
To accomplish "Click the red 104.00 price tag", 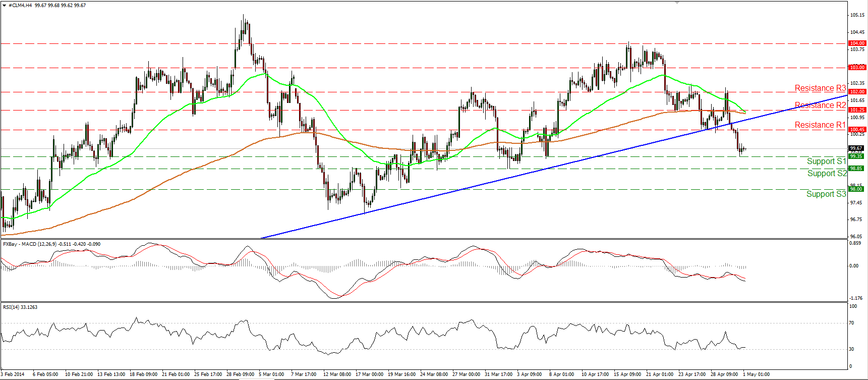I will tap(857, 43).
